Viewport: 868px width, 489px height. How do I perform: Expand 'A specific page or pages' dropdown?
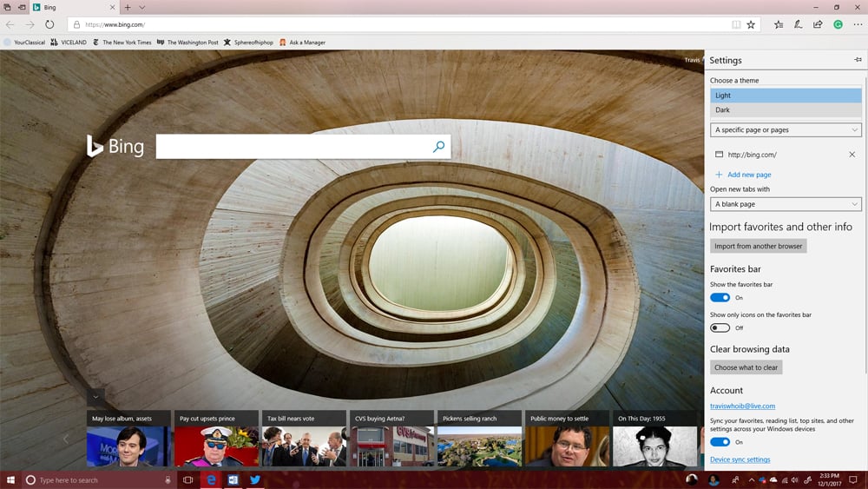pyautogui.click(x=786, y=129)
